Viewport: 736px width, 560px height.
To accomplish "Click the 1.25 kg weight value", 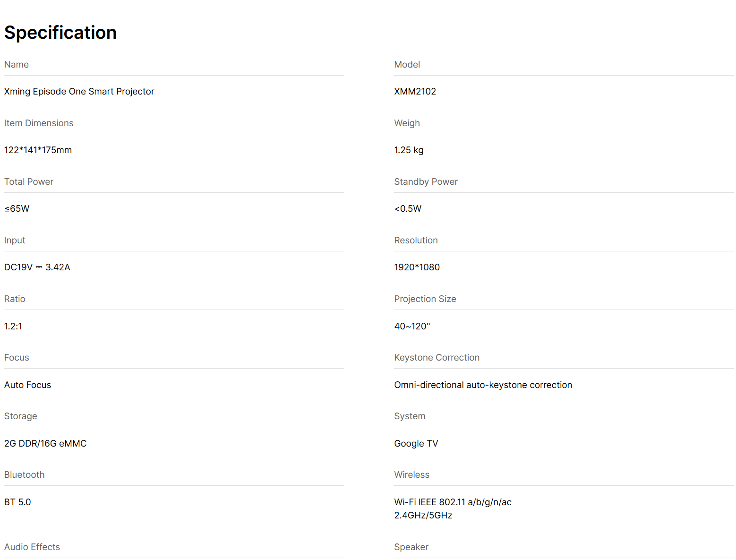I will [409, 150].
